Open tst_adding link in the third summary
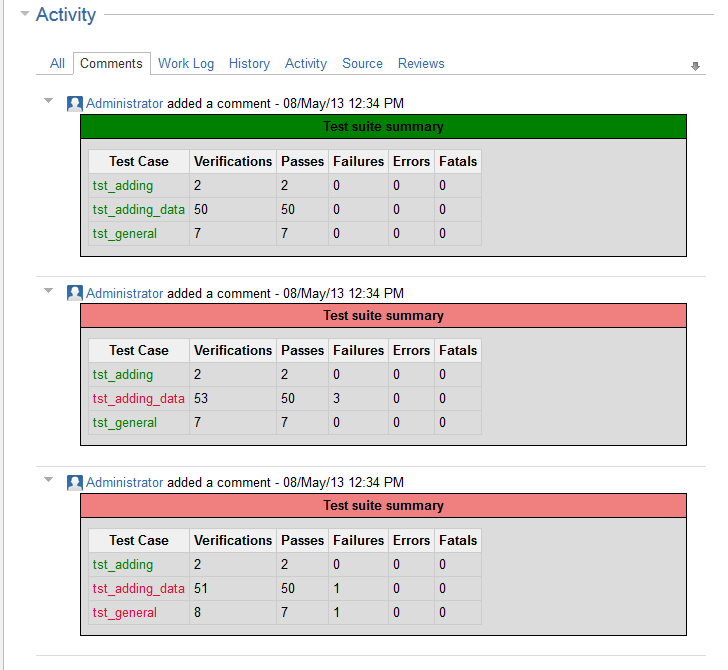728x670 pixels. (123, 564)
